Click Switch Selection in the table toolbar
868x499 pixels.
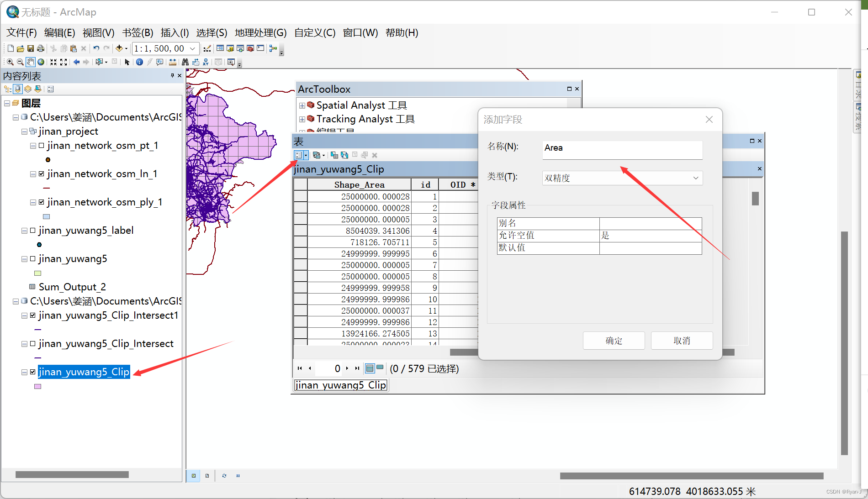click(344, 155)
